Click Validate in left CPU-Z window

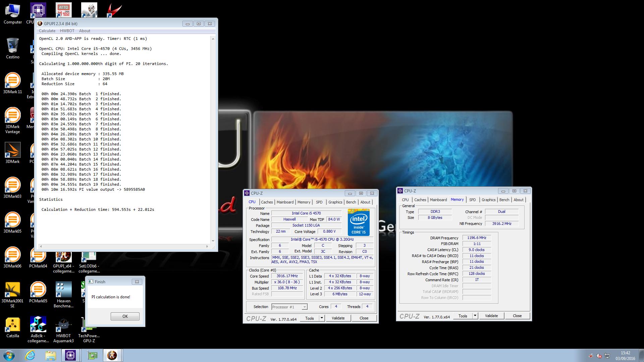coord(338,318)
